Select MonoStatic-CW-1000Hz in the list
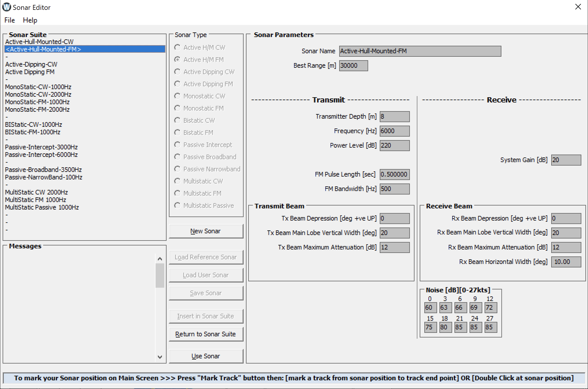This screenshot has width=588, height=389. (x=85, y=87)
